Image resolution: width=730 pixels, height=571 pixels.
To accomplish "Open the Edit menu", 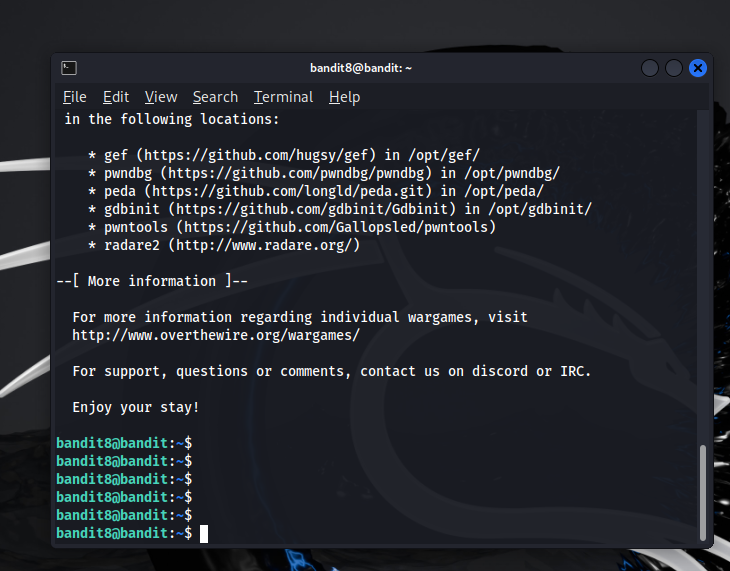I will pyautogui.click(x=116, y=97).
